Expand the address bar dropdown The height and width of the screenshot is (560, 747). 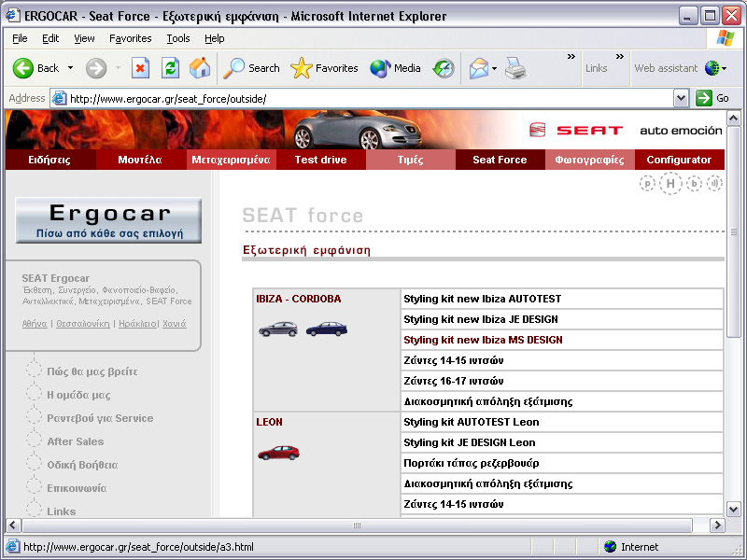[682, 98]
